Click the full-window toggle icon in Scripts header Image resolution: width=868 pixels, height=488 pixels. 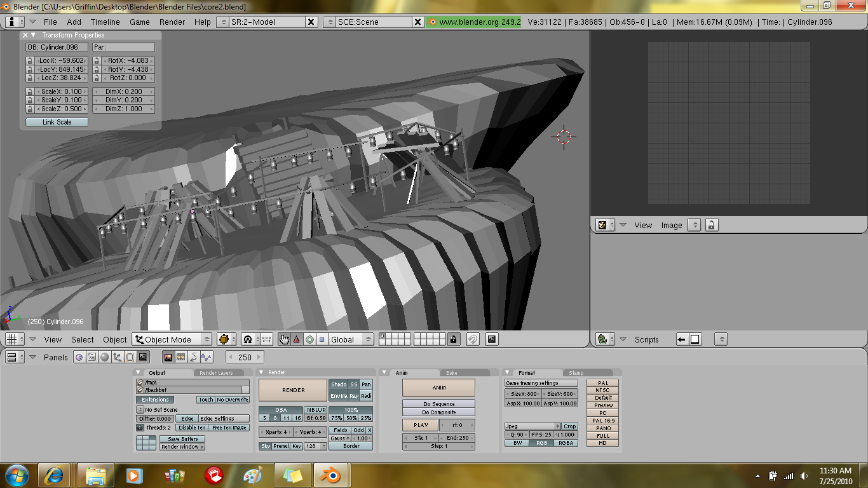(695, 339)
